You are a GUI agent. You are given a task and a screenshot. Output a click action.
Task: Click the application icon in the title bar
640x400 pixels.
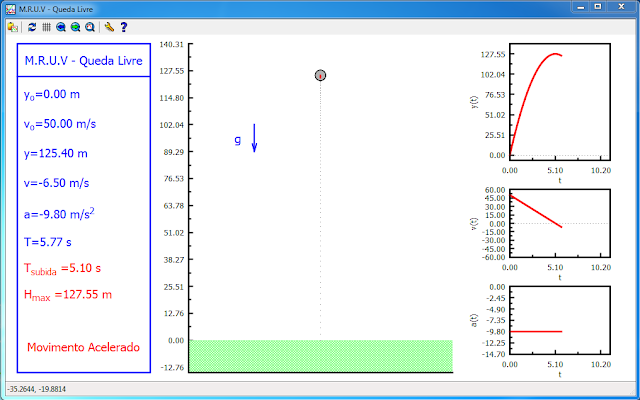click(x=11, y=9)
